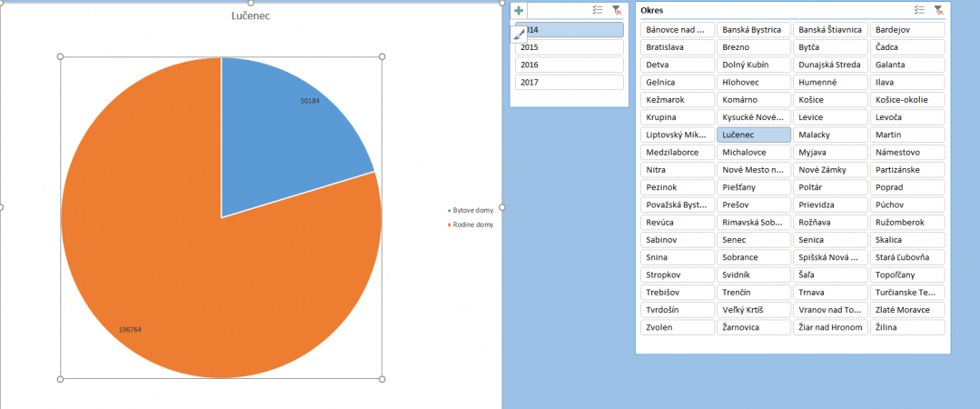Choose Kežmarok district
Viewport: 980px width, 409px height.
(x=678, y=99)
